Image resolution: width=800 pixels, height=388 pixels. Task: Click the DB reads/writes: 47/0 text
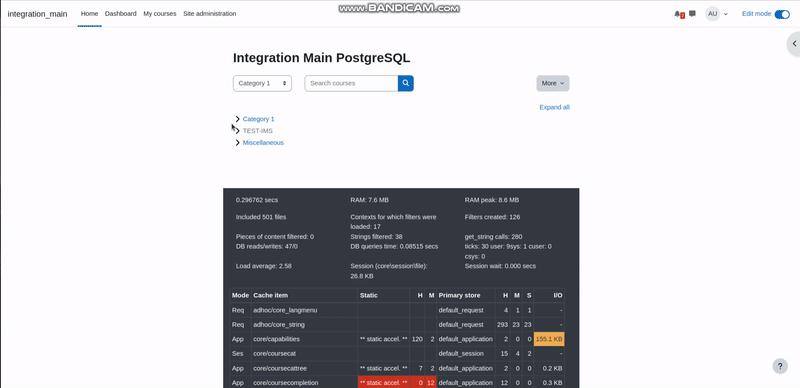pos(267,246)
